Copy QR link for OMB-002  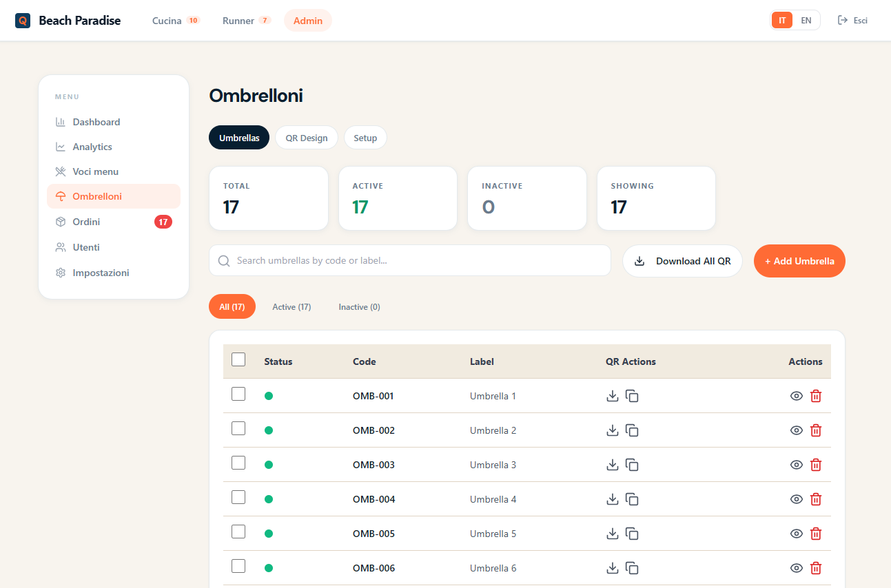[x=632, y=430]
